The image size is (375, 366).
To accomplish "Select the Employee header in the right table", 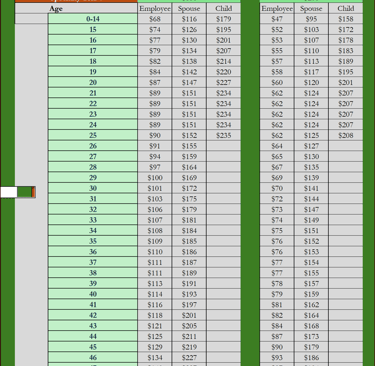I will coord(277,9).
